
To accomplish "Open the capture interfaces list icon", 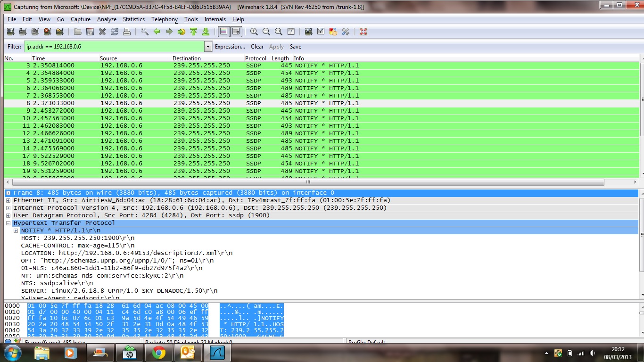I will [x=10, y=32].
